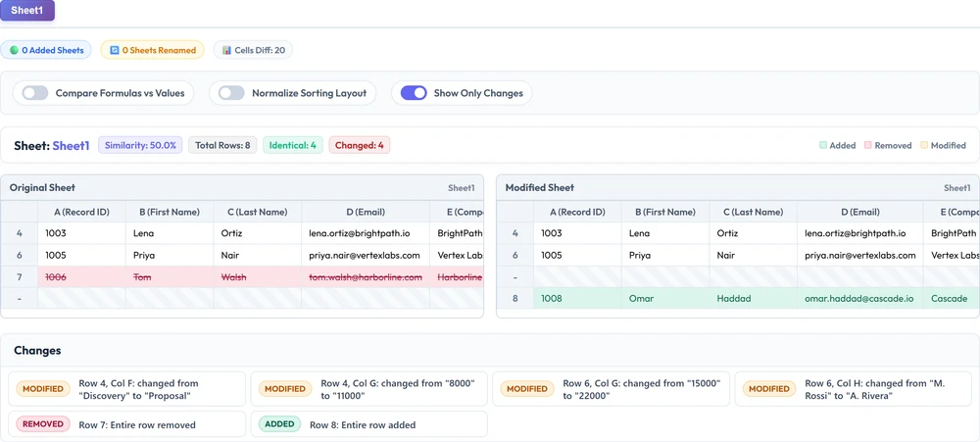Click D (Email) column in Original Sheet
This screenshot has height=442, width=980.
click(366, 212)
